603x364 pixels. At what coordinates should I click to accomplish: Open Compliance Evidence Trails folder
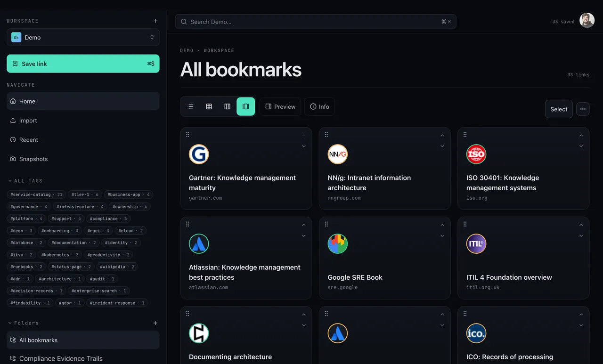[x=83, y=358]
